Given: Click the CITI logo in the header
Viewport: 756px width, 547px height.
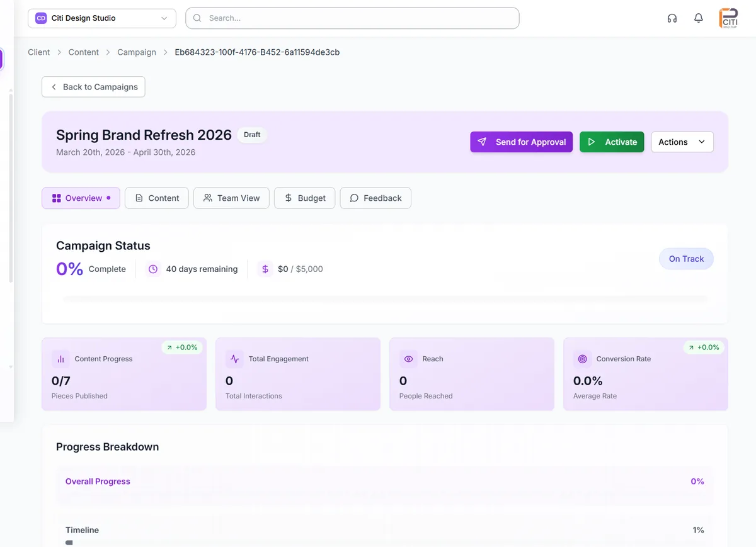Looking at the screenshot, I should [728, 18].
